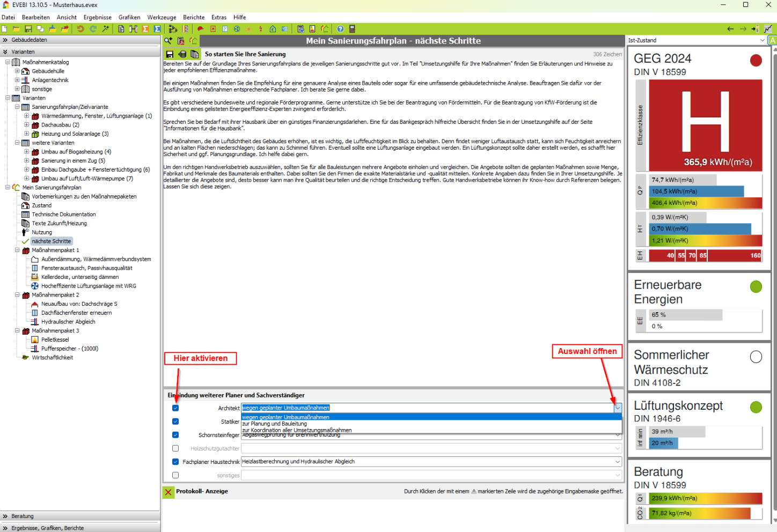Select Wirtschaftlichkeit in the tree
The width and height of the screenshot is (777, 532).
[52, 358]
